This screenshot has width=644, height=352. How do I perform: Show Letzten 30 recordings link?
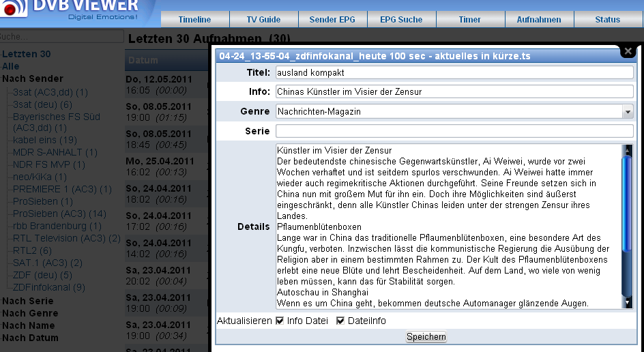[27, 54]
